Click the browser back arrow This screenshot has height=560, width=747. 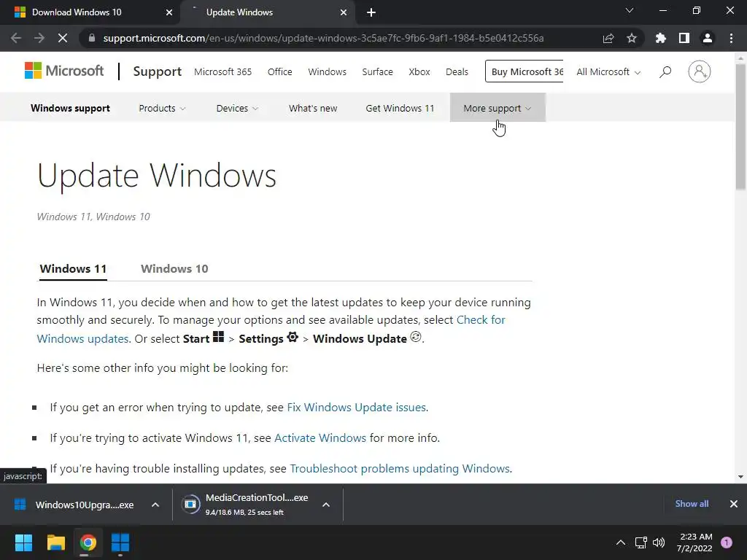click(16, 38)
